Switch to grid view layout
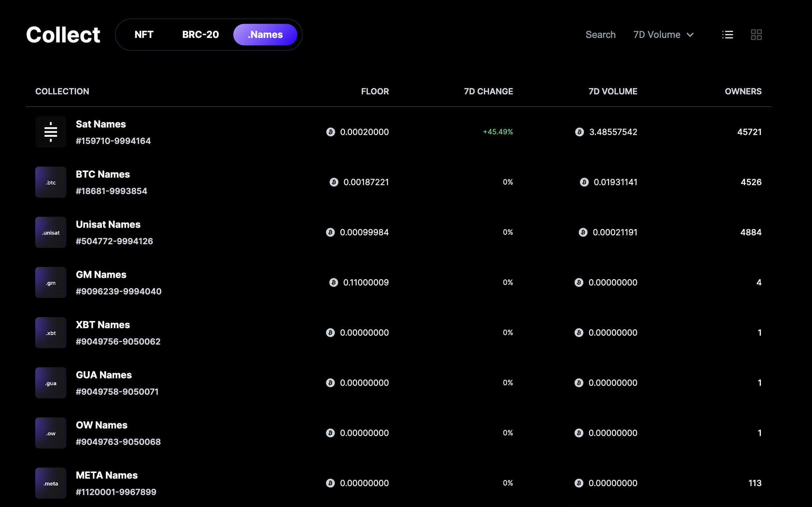 point(757,34)
